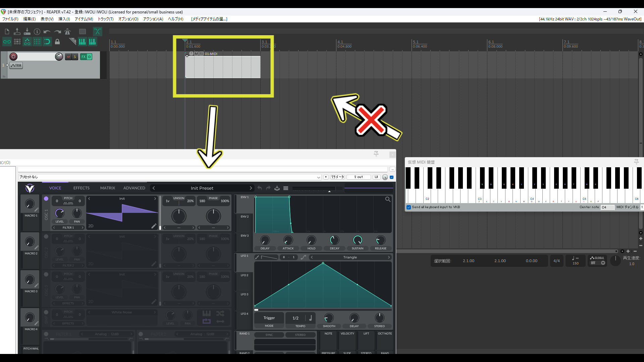Screen dimensions: 644x362
Task: Click the パラメータ button in FX window
Action: point(337,177)
